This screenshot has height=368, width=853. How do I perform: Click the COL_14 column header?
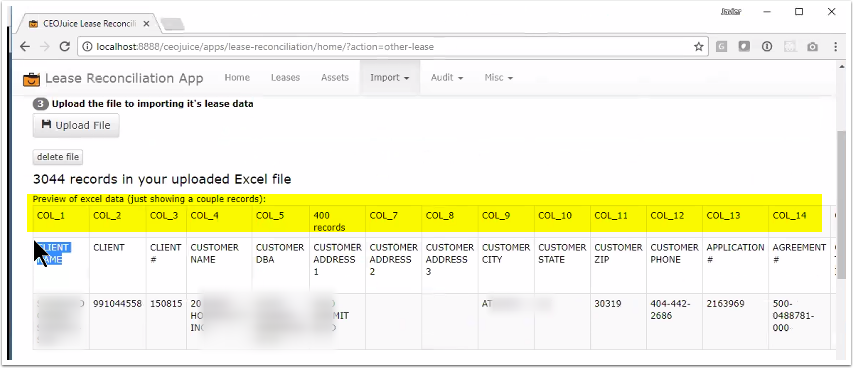pyautogui.click(x=799, y=221)
